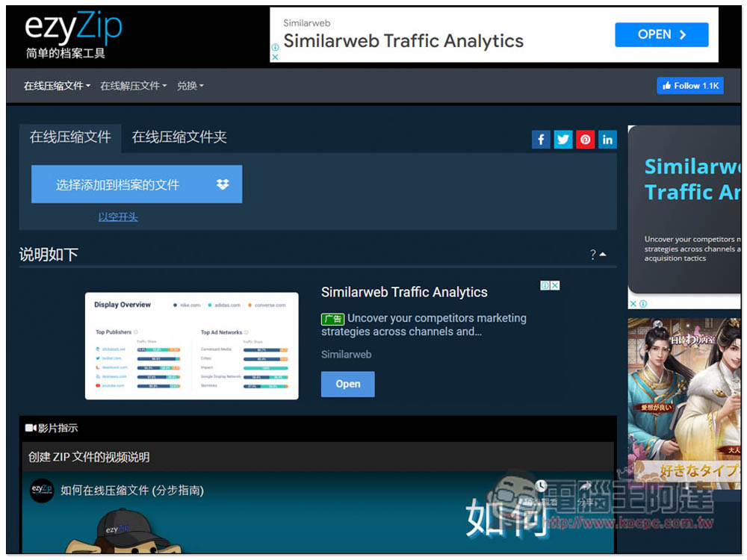The width and height of the screenshot is (747, 560).
Task: Click Display Overview ad thumbnail
Action: click(x=191, y=346)
